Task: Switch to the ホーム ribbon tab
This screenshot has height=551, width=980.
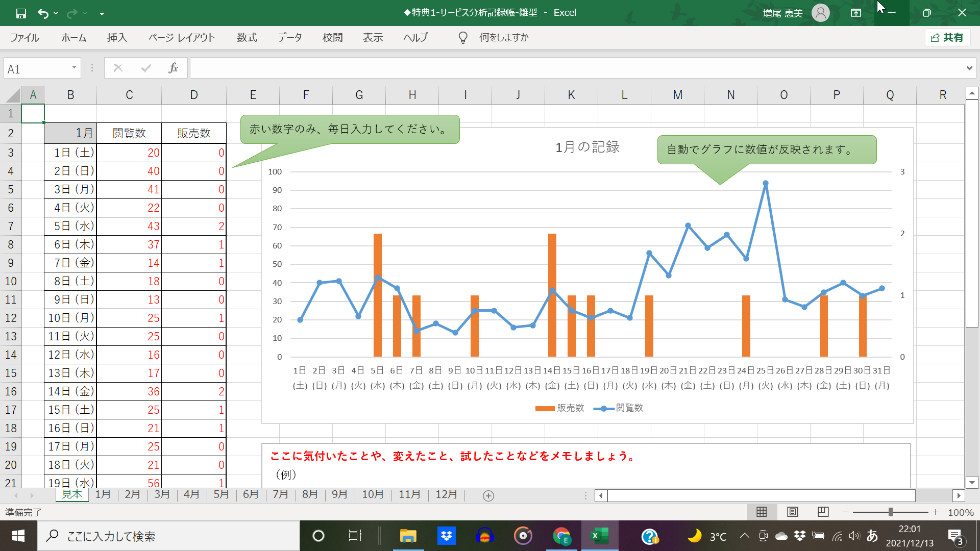Action: click(x=74, y=37)
